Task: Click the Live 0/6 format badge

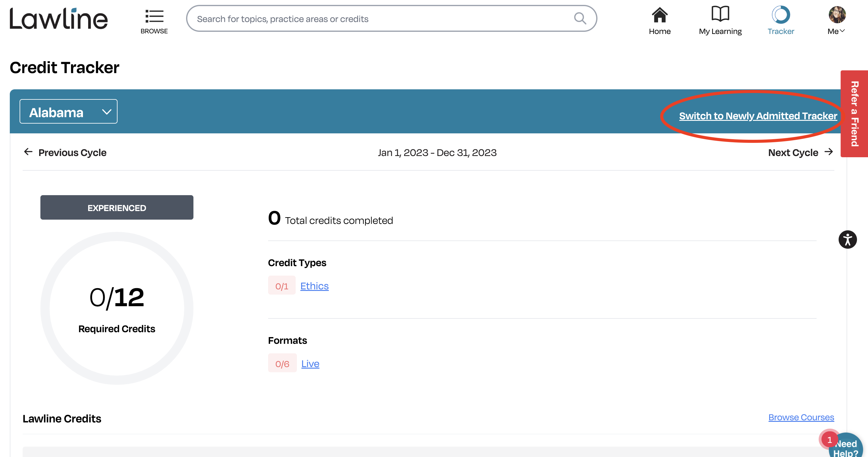Action: pos(282,363)
